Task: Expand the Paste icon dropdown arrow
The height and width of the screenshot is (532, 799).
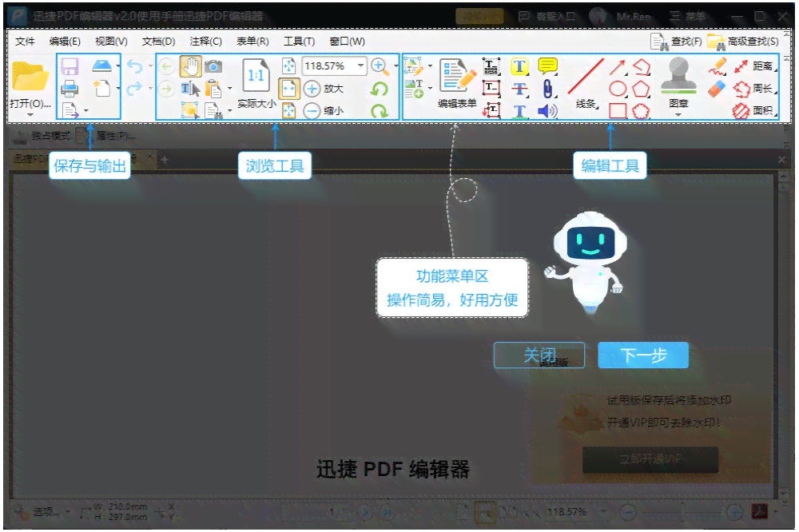Action: (x=230, y=89)
